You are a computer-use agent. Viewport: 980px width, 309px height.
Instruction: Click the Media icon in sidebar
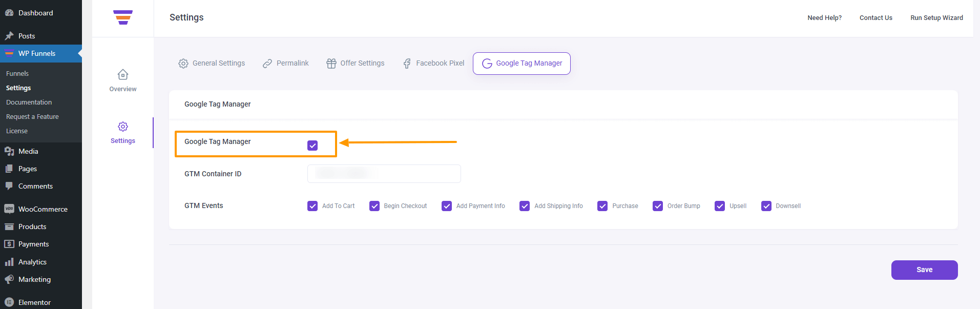(x=9, y=151)
